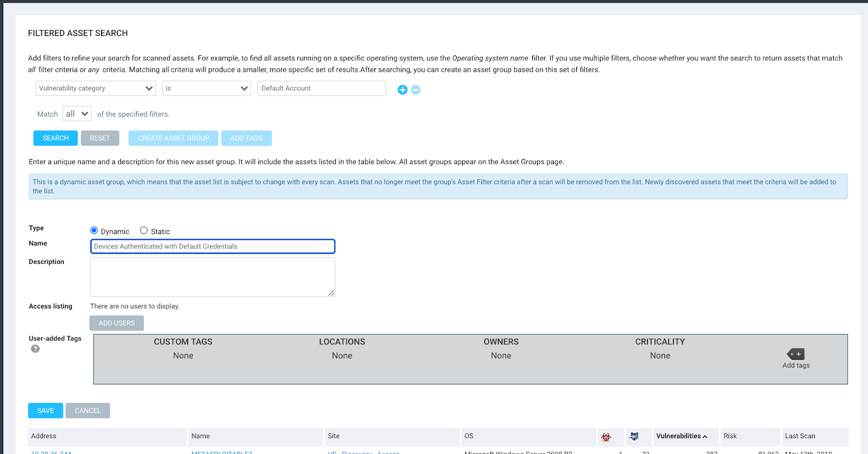The image size is (868, 454).
Task: Open the 'is' operator dropdown
Action: click(x=206, y=89)
